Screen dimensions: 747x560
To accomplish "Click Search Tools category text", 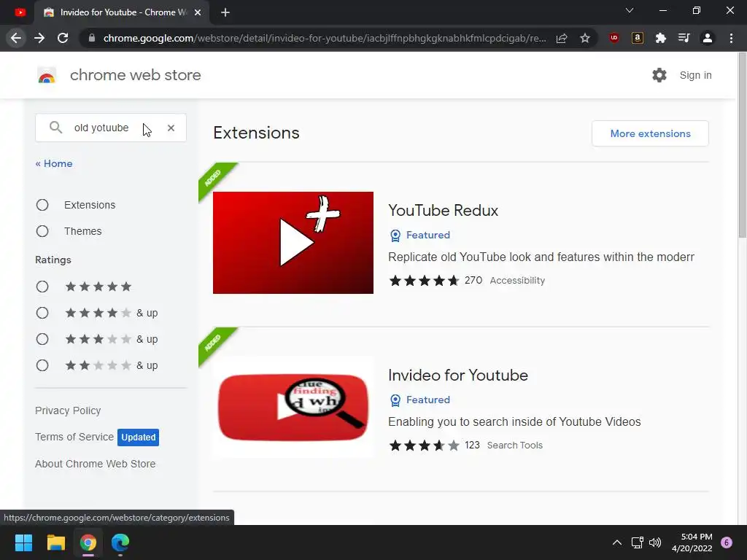I will [x=514, y=446].
